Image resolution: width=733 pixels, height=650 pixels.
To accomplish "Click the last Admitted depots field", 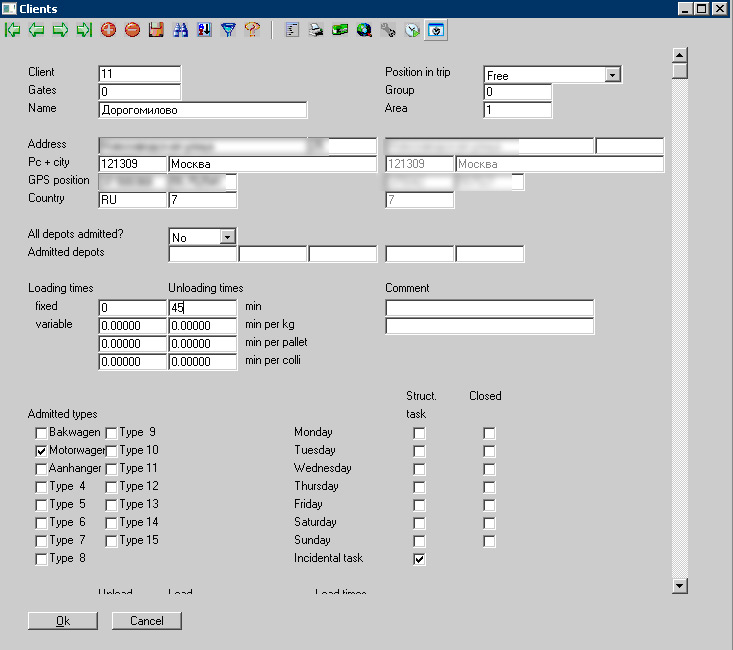I will point(489,254).
